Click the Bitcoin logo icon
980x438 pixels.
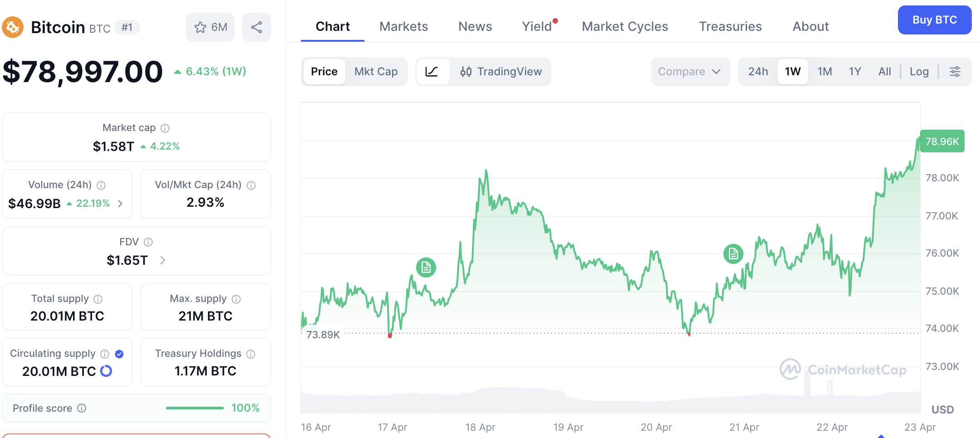coord(13,27)
